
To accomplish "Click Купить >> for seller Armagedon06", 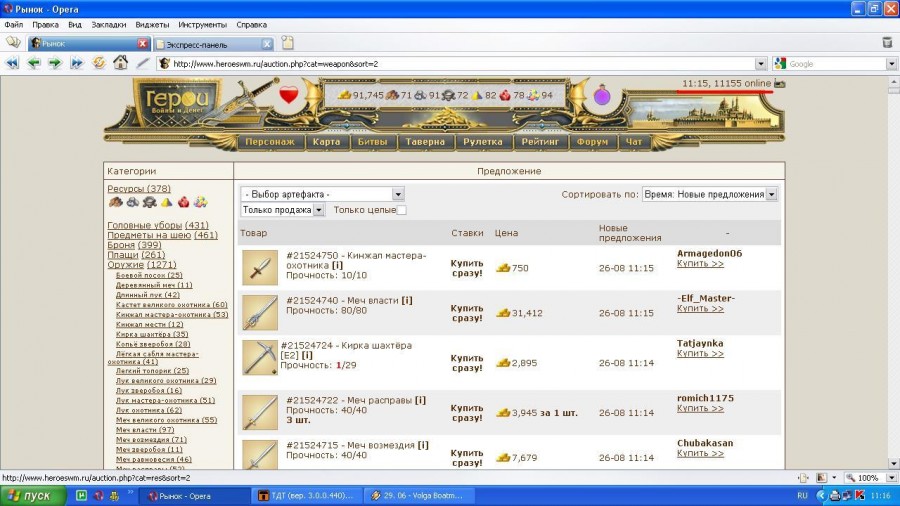I will [x=700, y=263].
